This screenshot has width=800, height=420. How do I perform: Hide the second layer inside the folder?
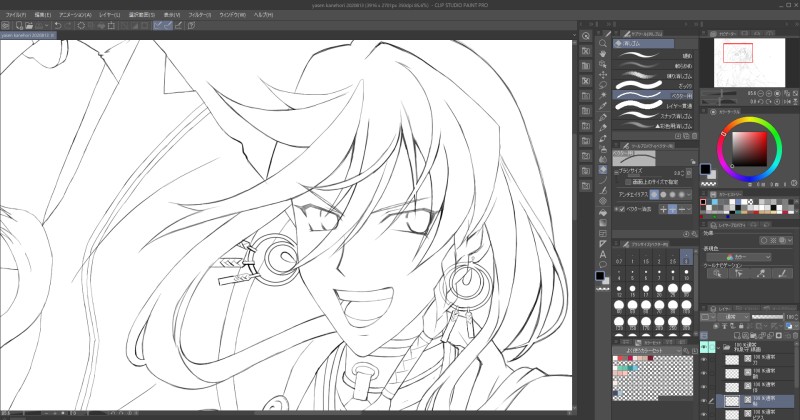pyautogui.click(x=704, y=374)
